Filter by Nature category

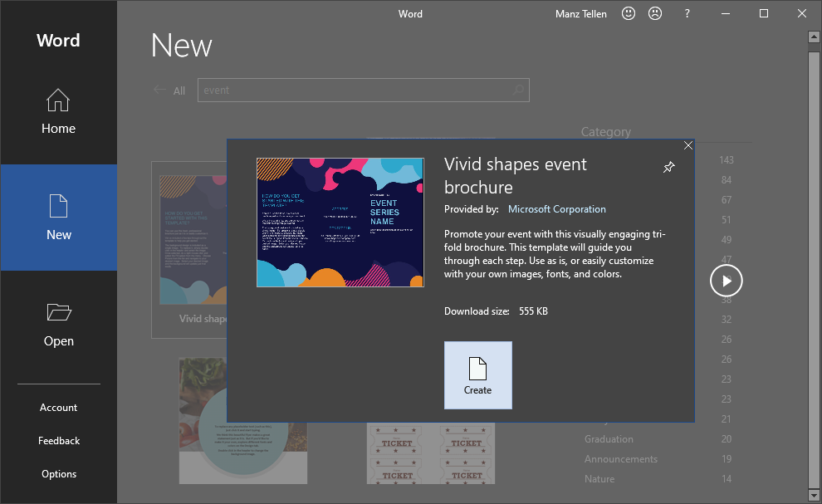tap(599, 479)
